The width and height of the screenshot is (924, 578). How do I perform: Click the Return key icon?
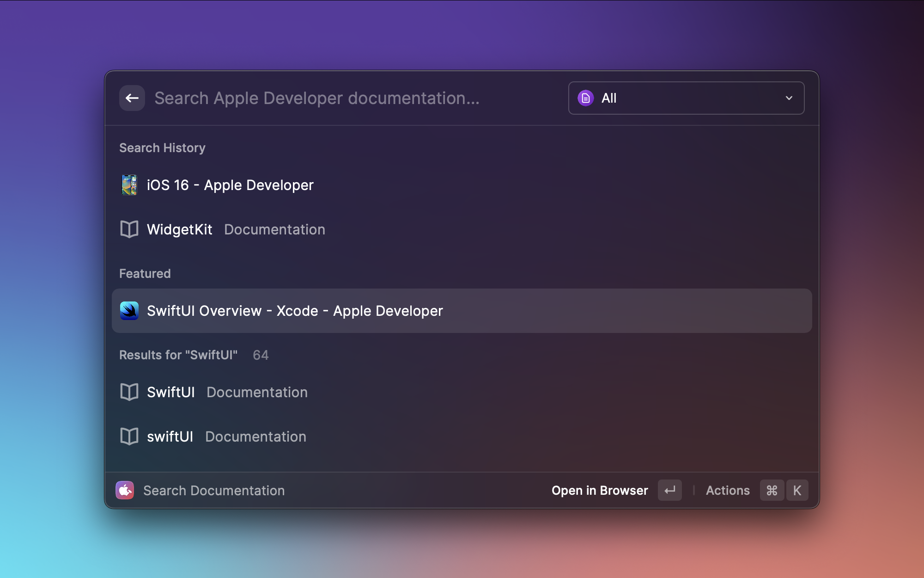click(x=669, y=490)
